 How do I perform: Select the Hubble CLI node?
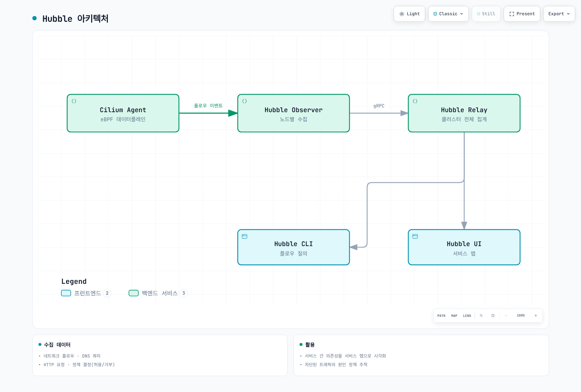tap(294, 247)
